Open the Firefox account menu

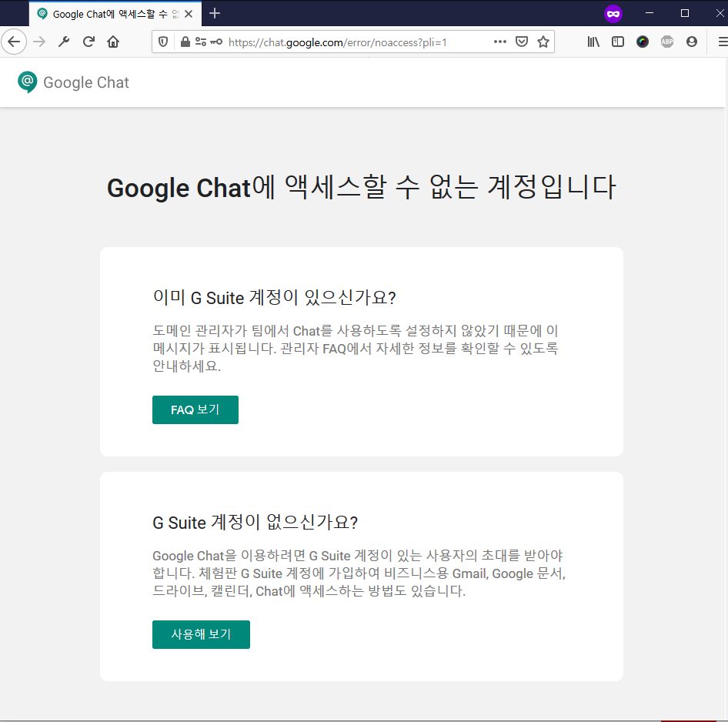[x=692, y=42]
